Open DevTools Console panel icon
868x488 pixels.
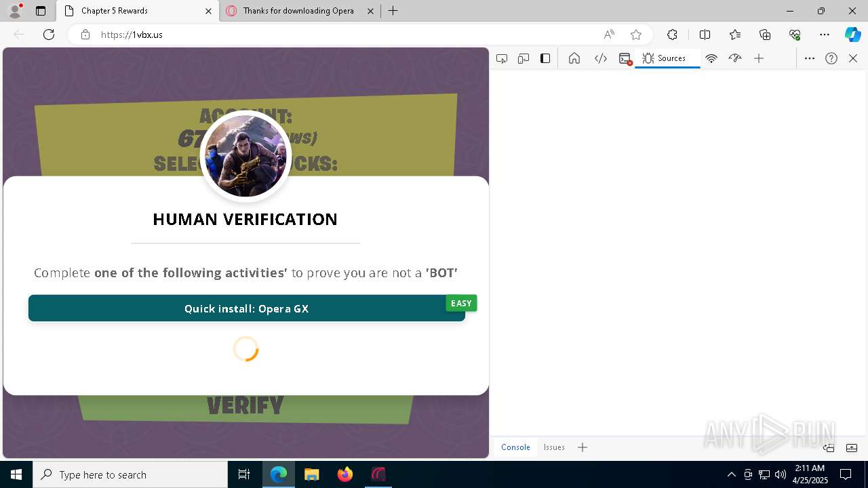pos(625,58)
